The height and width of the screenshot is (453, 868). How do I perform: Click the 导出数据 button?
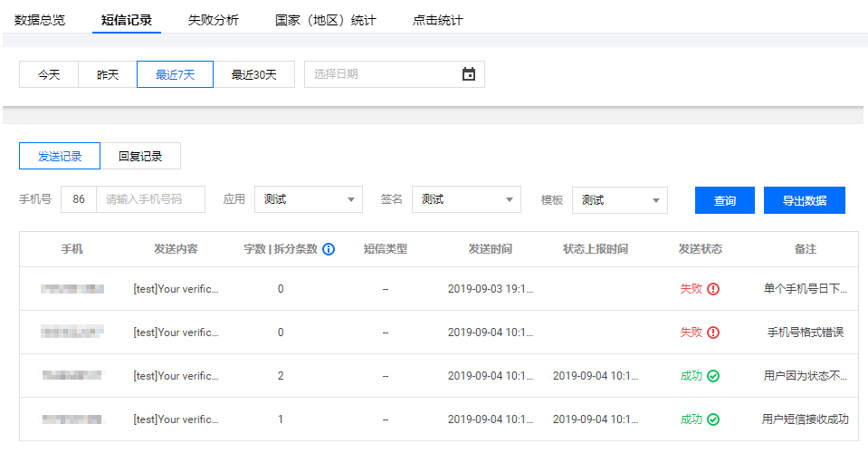(x=804, y=201)
